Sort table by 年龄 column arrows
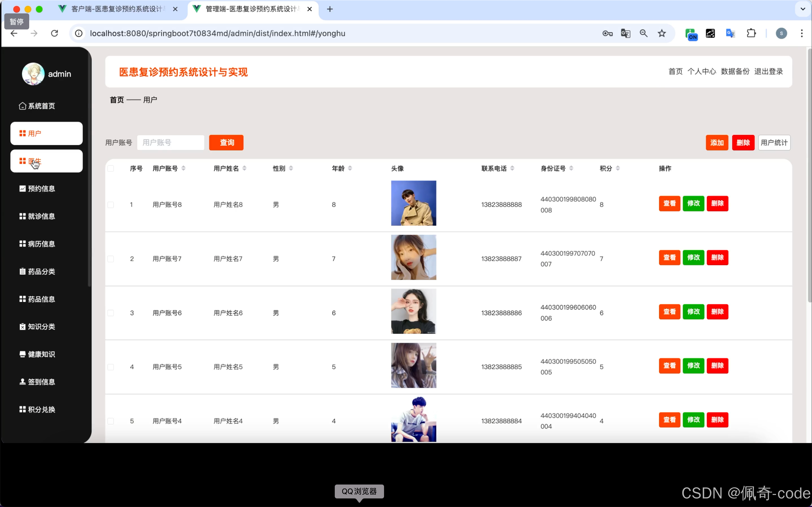The width and height of the screenshot is (812, 507). (350, 168)
